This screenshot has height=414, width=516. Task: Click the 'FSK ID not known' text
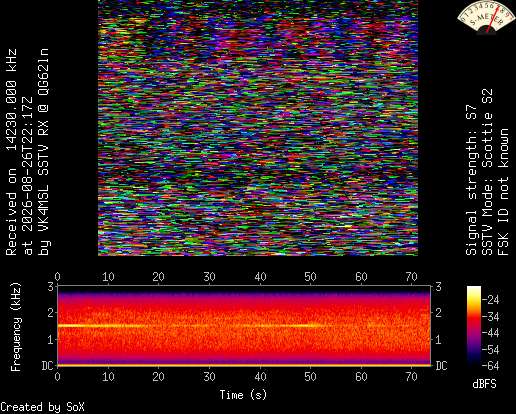[504, 192]
